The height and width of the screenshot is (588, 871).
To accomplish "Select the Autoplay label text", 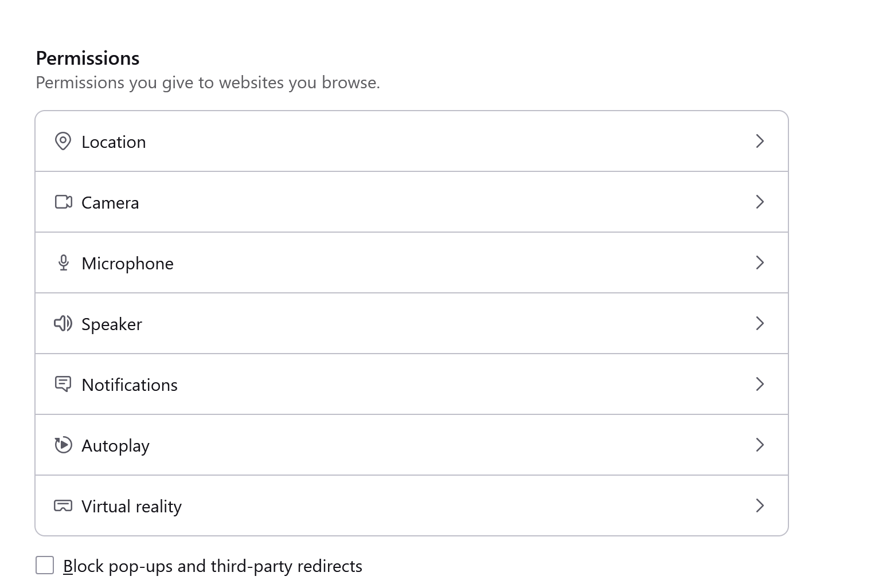I will (115, 446).
